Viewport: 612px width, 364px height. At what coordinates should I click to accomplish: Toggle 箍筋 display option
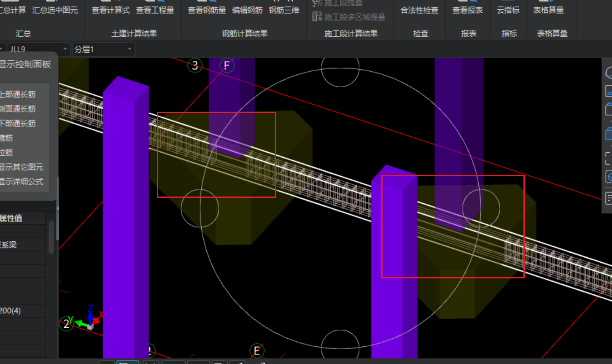(x=6, y=138)
